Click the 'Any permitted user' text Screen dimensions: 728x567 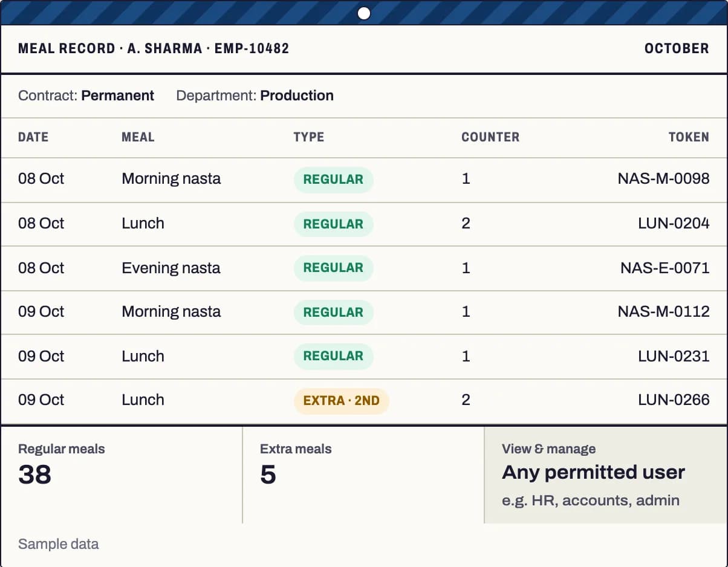click(x=593, y=472)
